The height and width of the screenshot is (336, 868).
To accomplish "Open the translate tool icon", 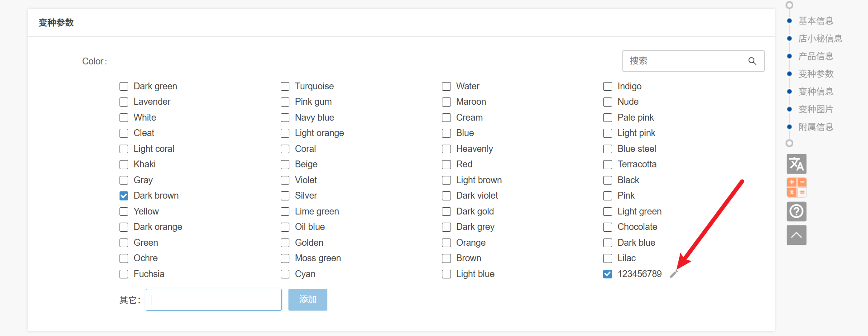I will pos(796,164).
